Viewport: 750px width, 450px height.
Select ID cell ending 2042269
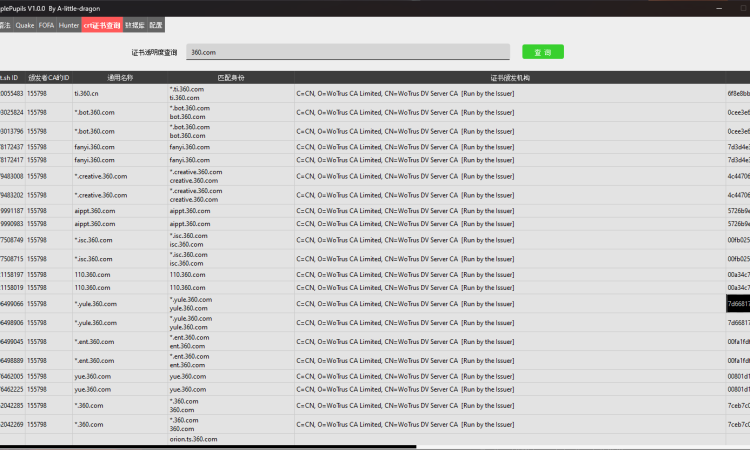coord(12,424)
